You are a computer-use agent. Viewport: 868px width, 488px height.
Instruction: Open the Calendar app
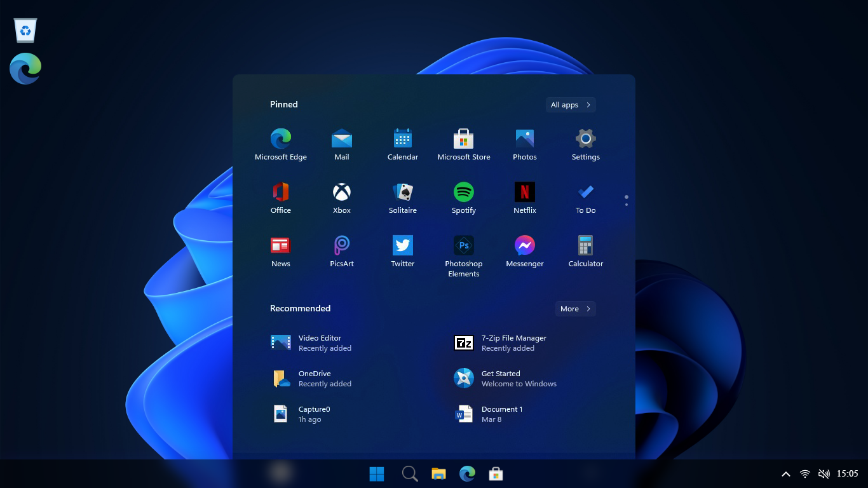tap(403, 145)
